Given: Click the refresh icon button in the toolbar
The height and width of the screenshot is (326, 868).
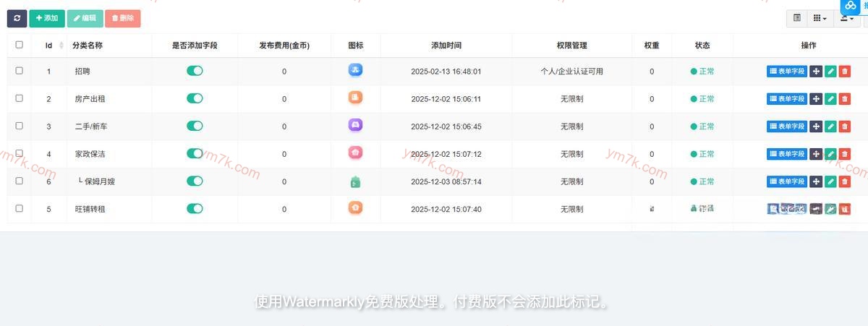Looking at the screenshot, I should (x=17, y=18).
